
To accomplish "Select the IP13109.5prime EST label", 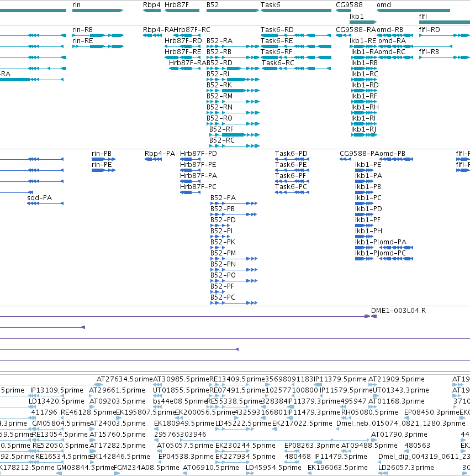I will (57, 390).
